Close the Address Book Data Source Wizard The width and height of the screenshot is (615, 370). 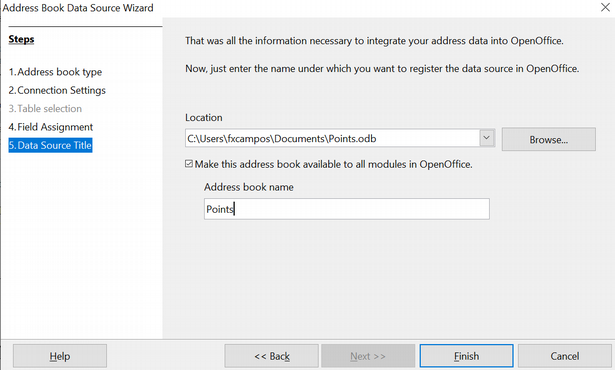click(x=605, y=7)
